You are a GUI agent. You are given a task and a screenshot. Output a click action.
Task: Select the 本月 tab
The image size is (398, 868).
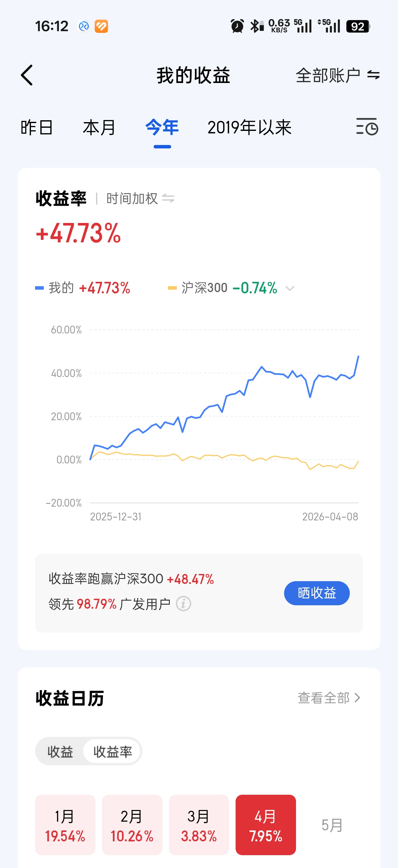tap(99, 128)
